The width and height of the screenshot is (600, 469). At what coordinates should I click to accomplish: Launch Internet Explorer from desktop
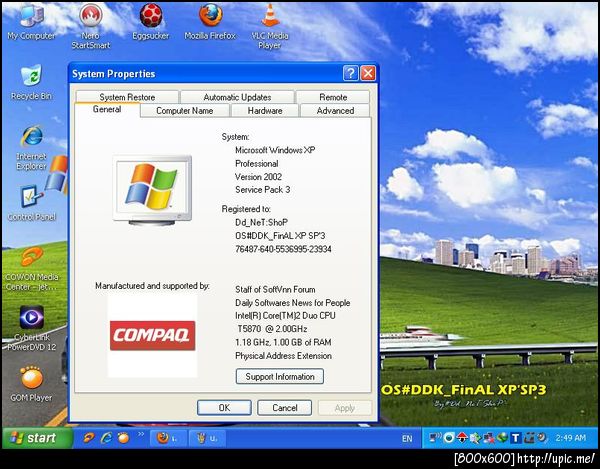(31, 148)
